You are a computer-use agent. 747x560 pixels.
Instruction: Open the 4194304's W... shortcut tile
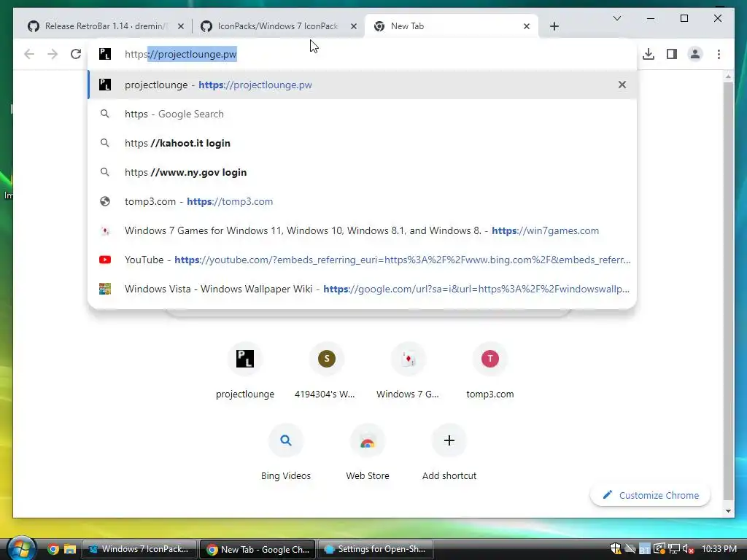(x=326, y=371)
